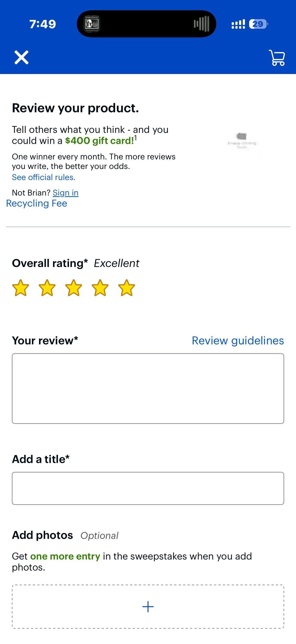Tap the status bar clock showing 7:49
This screenshot has height=644, width=296.
[x=42, y=24]
